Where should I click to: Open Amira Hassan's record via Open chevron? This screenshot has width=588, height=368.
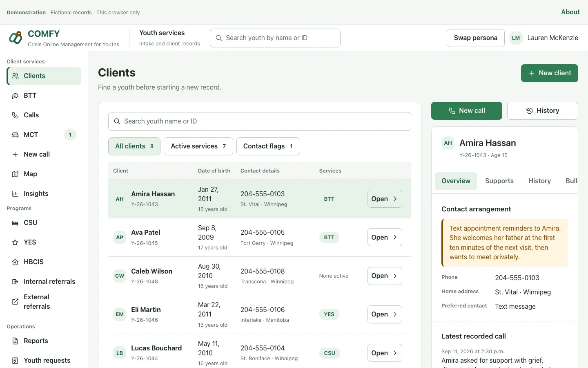point(385,199)
